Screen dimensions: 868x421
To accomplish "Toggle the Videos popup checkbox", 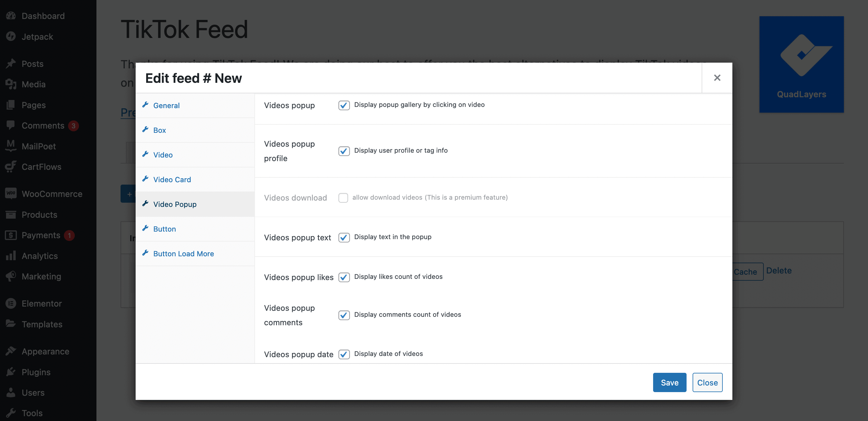I will [344, 104].
